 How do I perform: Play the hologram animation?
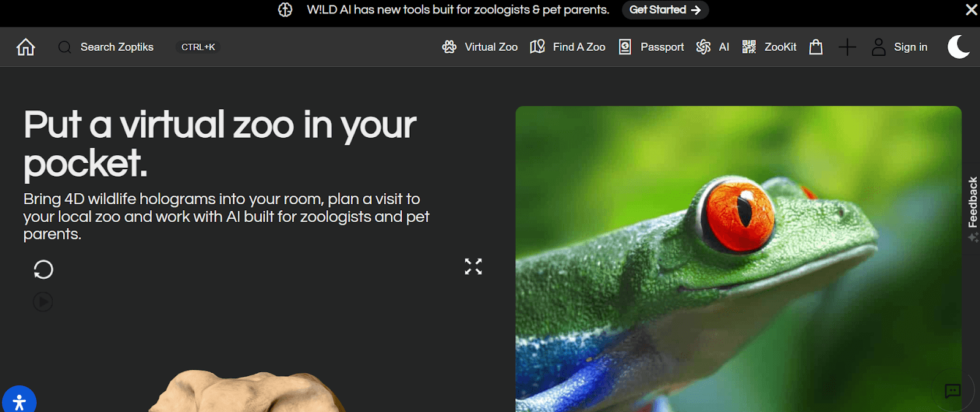coord(43,302)
